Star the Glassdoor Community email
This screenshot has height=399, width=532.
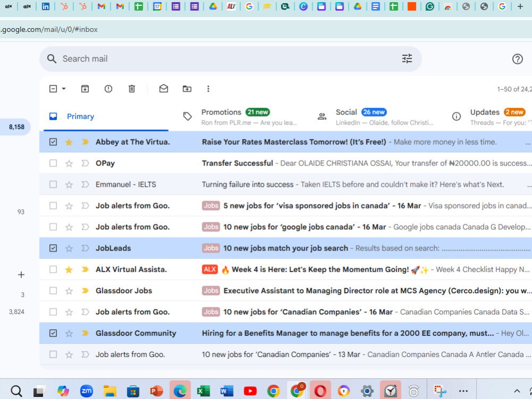tap(69, 334)
